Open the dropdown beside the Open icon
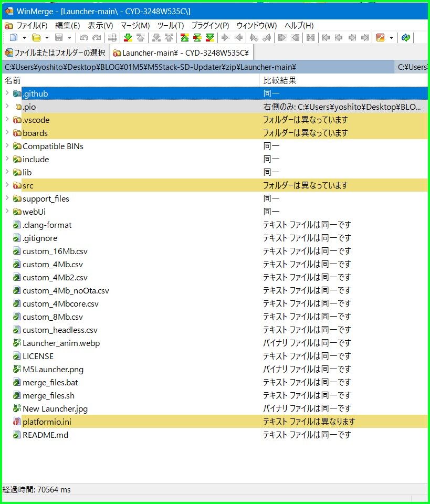 (47, 37)
